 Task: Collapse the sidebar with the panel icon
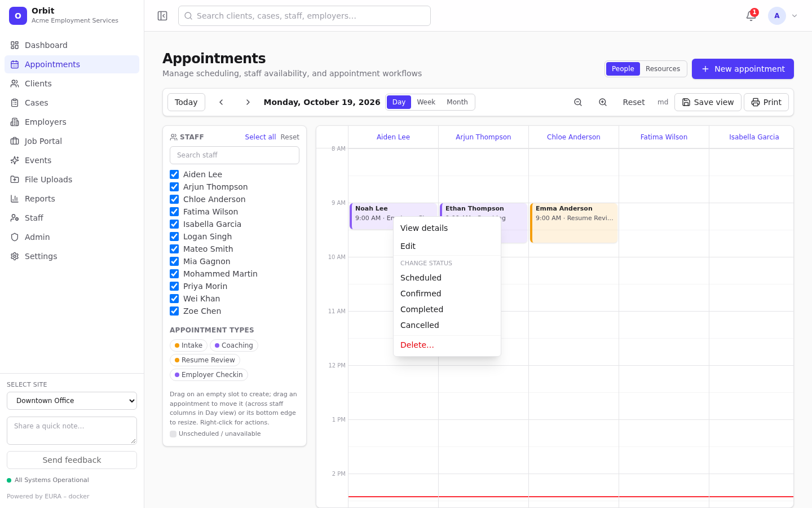coord(162,16)
